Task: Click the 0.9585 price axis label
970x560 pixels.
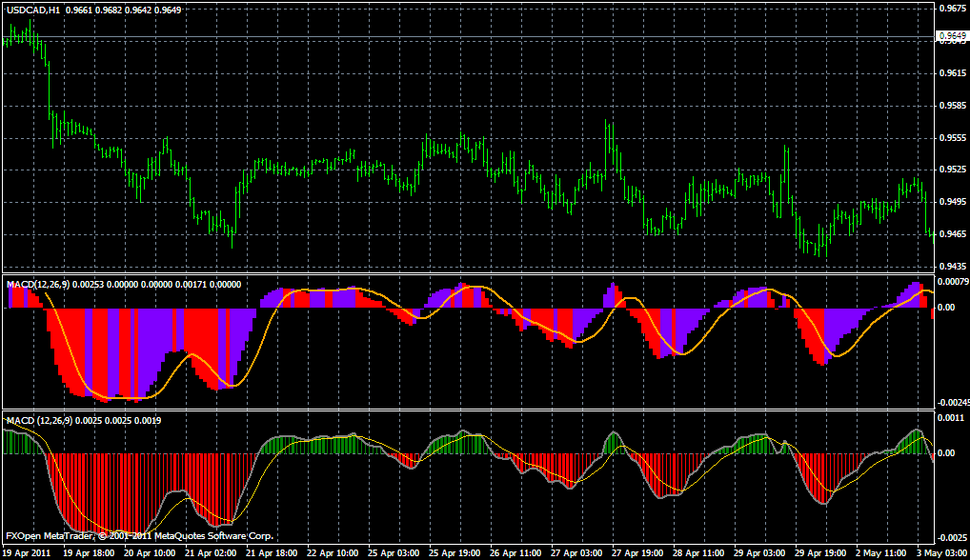Action: tap(953, 106)
